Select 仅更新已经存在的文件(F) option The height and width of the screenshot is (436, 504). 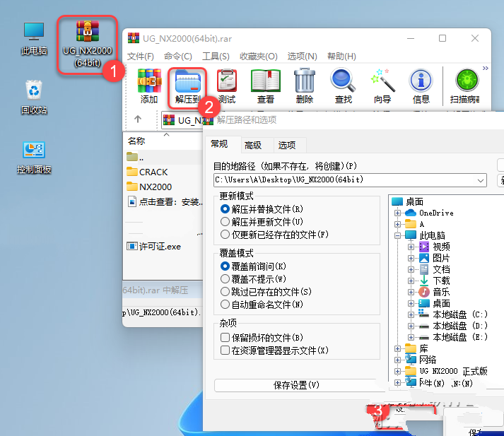(274, 235)
